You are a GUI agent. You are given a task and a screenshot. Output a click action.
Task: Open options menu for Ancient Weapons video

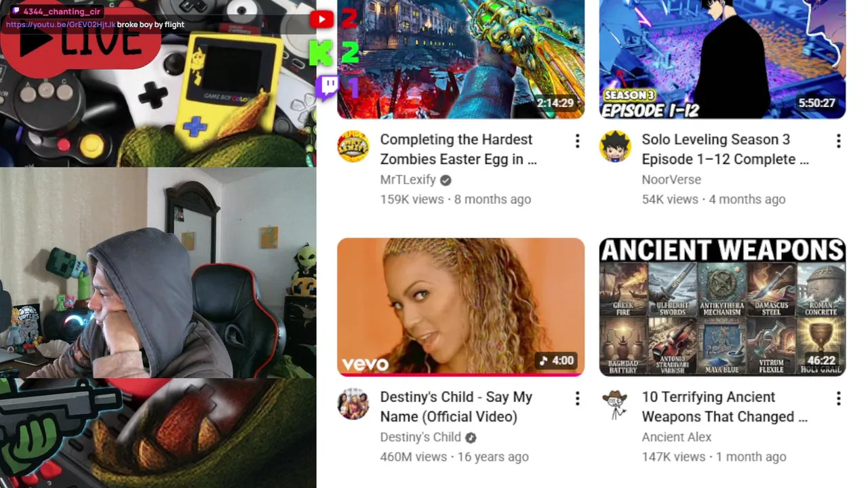coord(839,399)
